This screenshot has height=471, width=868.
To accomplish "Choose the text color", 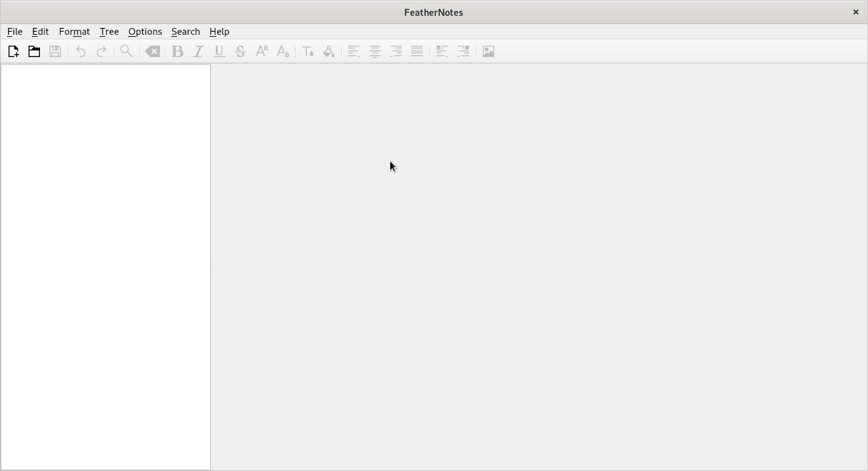I will click(x=308, y=51).
